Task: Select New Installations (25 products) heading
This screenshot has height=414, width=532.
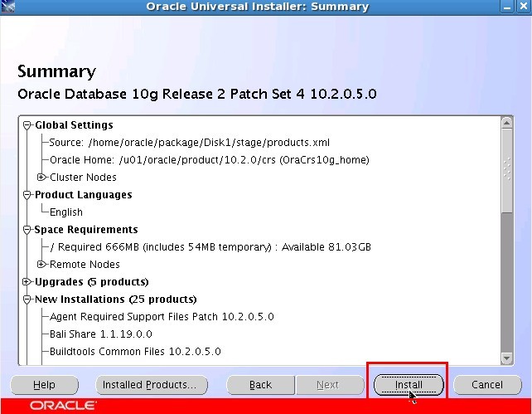Action: (x=116, y=300)
